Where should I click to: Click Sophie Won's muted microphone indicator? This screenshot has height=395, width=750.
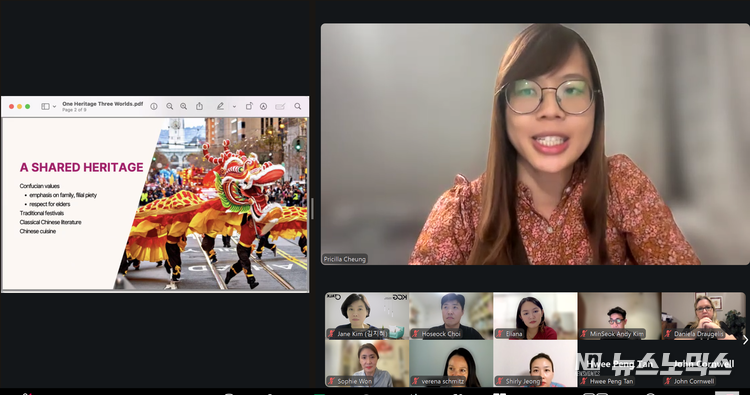click(x=331, y=381)
